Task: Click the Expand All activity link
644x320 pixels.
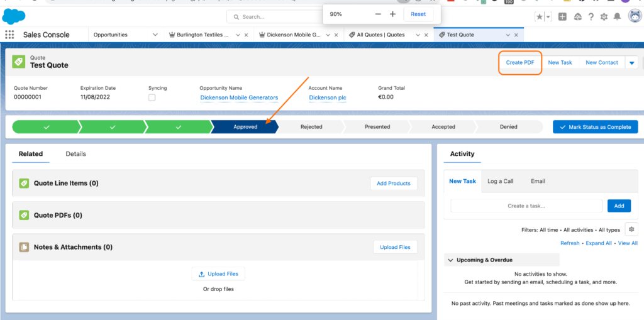Action: click(x=599, y=243)
